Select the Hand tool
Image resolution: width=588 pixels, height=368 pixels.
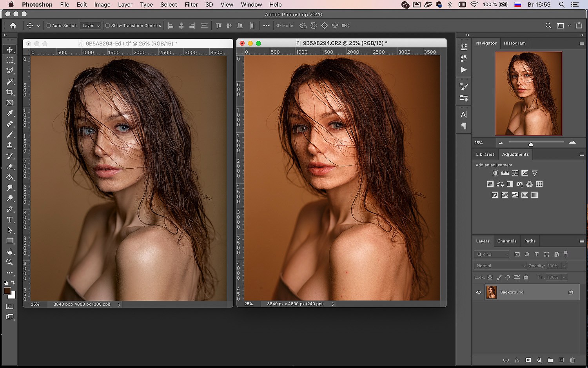pyautogui.click(x=10, y=251)
